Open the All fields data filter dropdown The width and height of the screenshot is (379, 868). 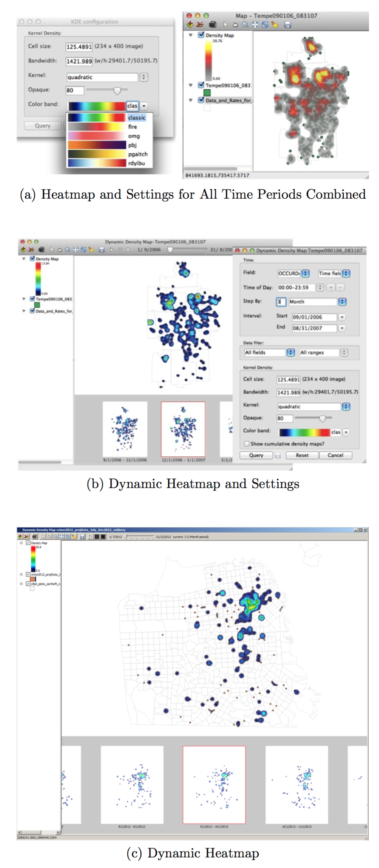(291, 352)
